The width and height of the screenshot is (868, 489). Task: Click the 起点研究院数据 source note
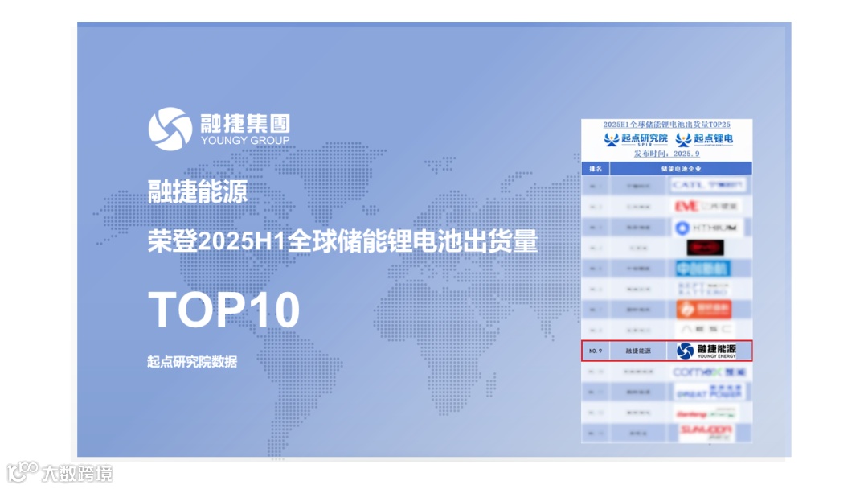pyautogui.click(x=192, y=362)
